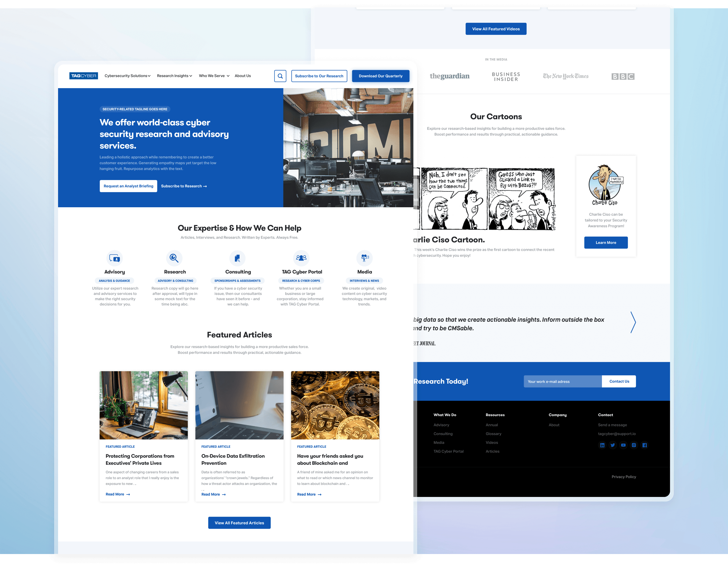
Task: Click the TAG Cyber Portal people icon
Action: [x=301, y=258]
